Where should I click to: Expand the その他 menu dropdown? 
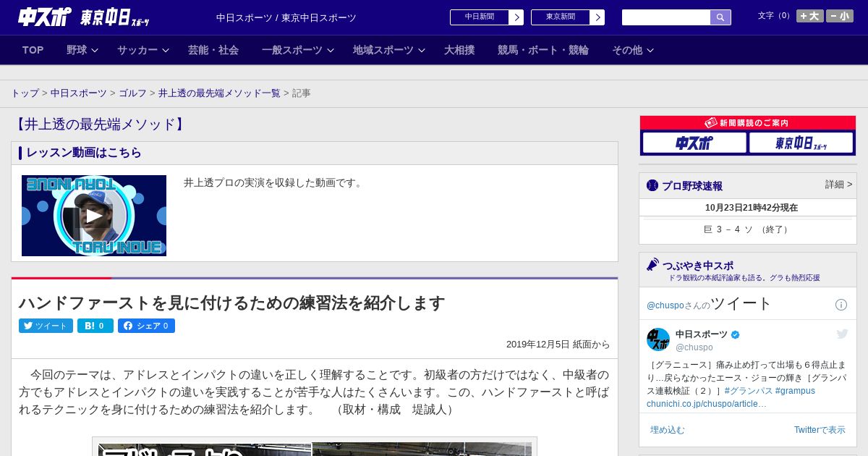click(x=633, y=50)
